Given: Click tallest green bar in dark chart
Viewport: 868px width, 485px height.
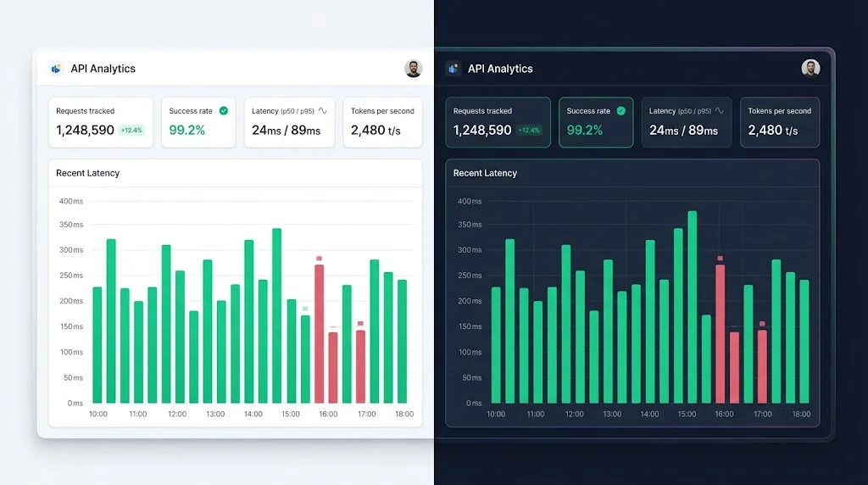Looking at the screenshot, I should click(x=692, y=307).
